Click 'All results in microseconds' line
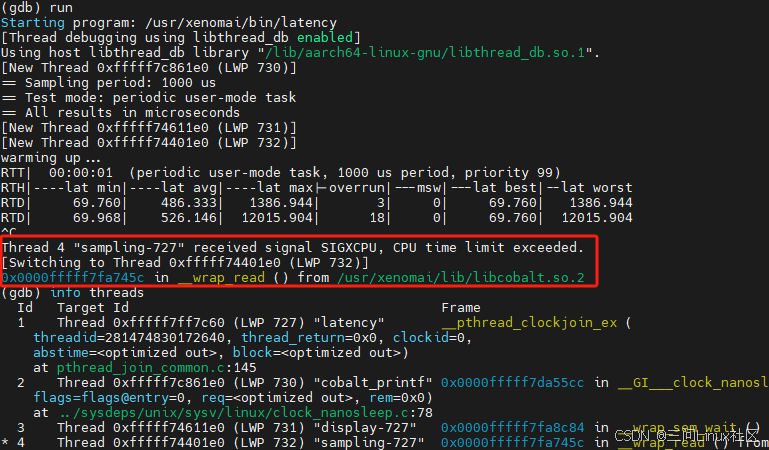The height and width of the screenshot is (450, 769). (121, 112)
